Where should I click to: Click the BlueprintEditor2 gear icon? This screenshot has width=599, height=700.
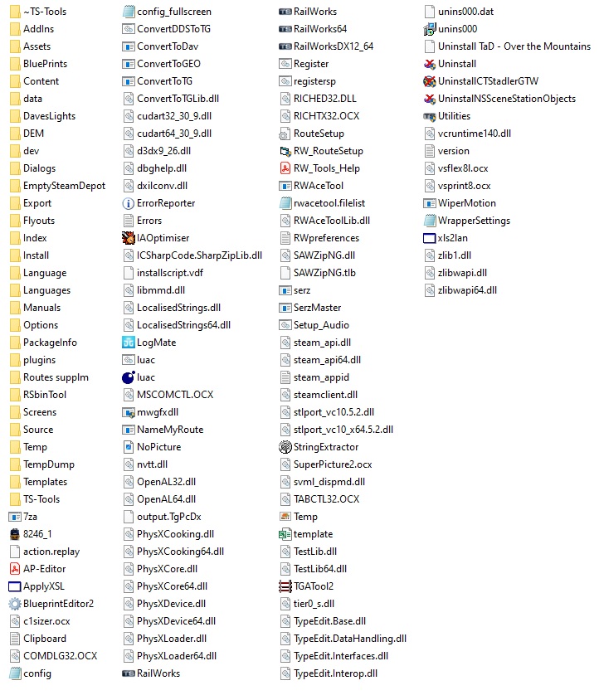[15, 604]
